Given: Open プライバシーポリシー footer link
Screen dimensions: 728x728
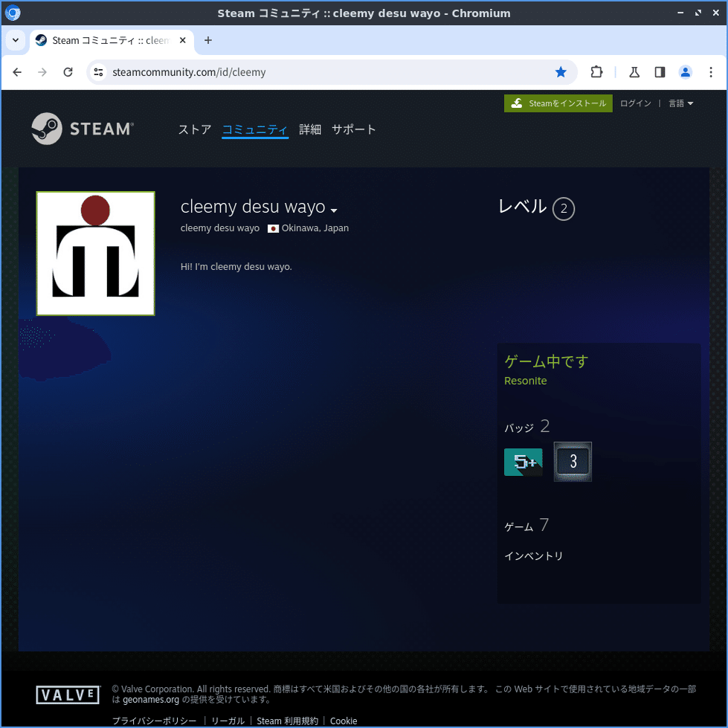Looking at the screenshot, I should [x=155, y=721].
